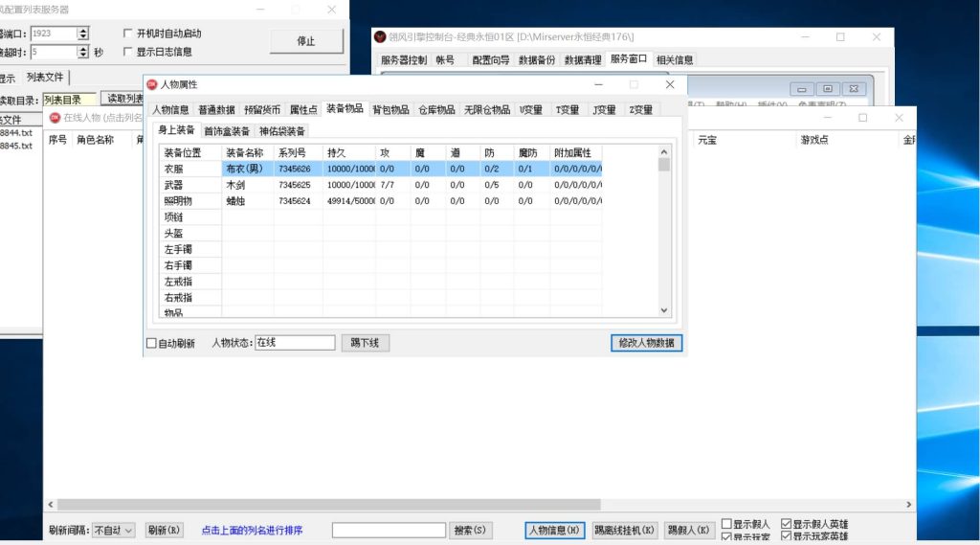Decrease the timeout seconds spinner

coord(83,55)
